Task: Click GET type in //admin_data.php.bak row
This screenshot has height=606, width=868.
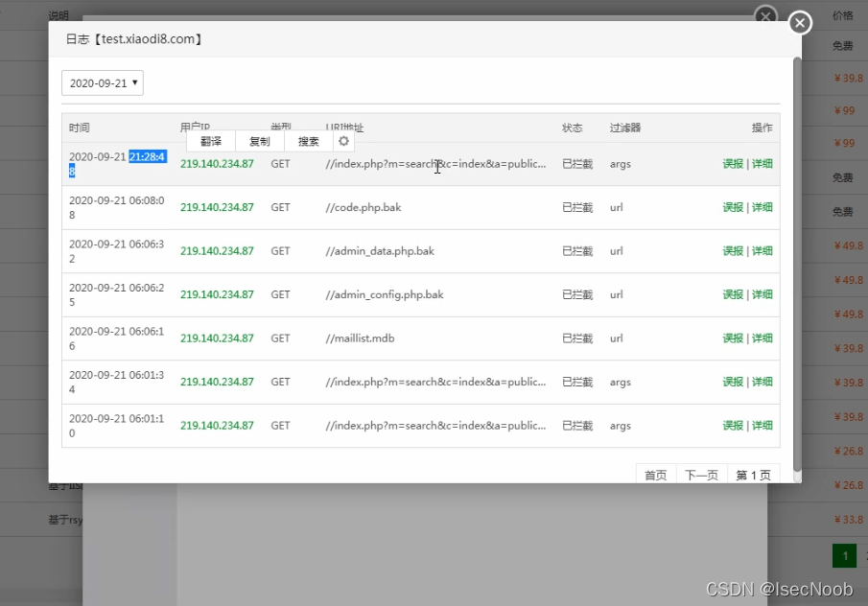Action: click(280, 251)
